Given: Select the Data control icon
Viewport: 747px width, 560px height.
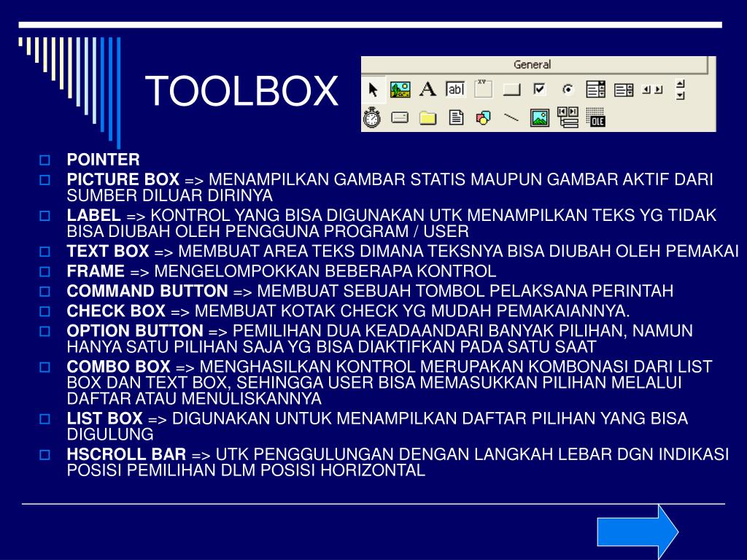Looking at the screenshot, I should (x=568, y=117).
